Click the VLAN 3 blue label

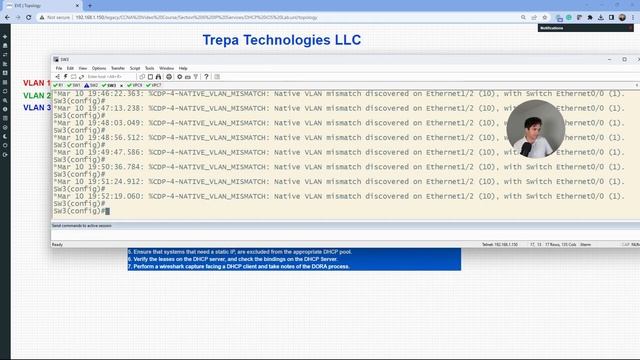37,108
